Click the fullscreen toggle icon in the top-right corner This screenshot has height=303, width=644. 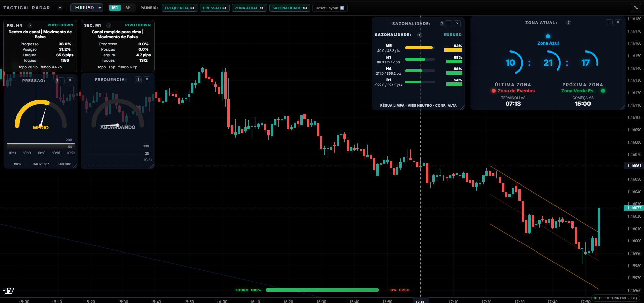pos(636,8)
